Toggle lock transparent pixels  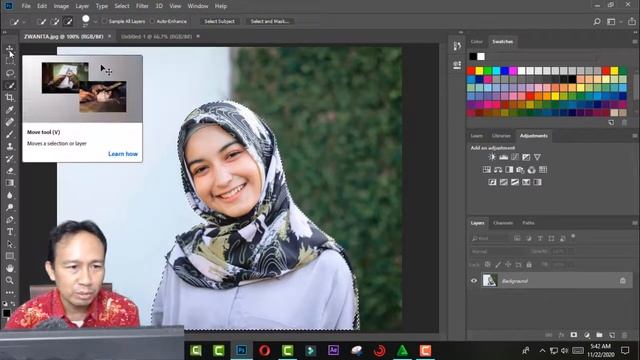(x=487, y=264)
